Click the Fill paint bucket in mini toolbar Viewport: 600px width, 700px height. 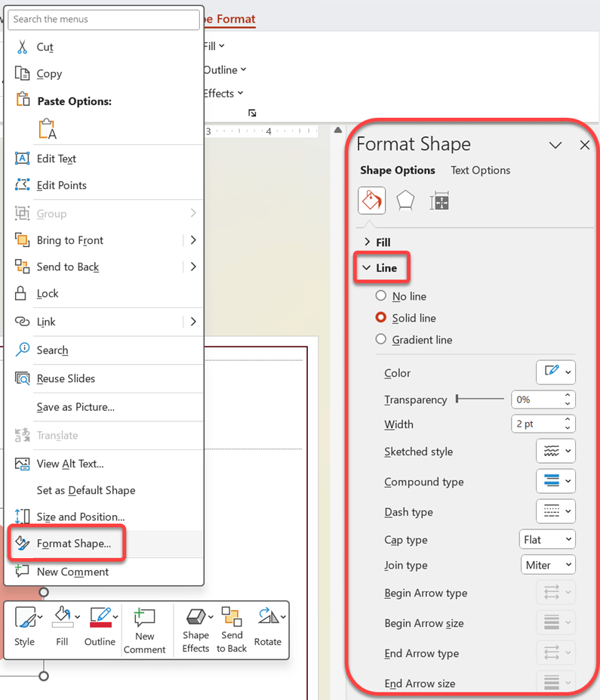[x=62, y=618]
